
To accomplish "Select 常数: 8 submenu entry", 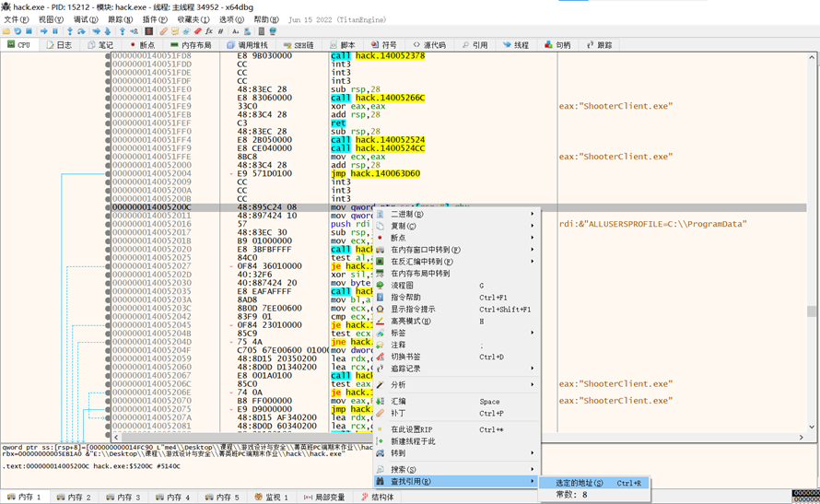I will click(571, 495).
